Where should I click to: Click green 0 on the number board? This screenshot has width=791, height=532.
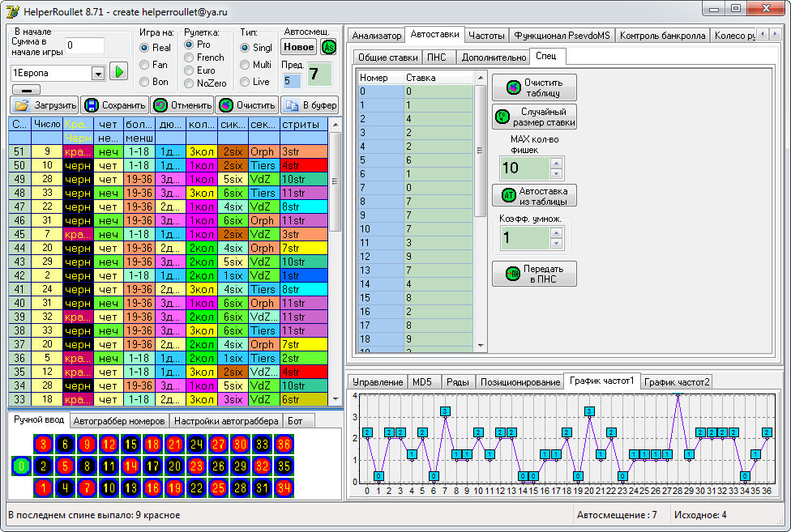(21, 466)
